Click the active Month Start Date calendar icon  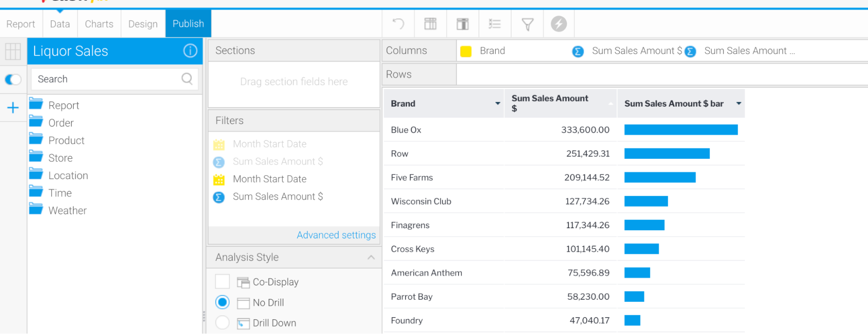[219, 179]
